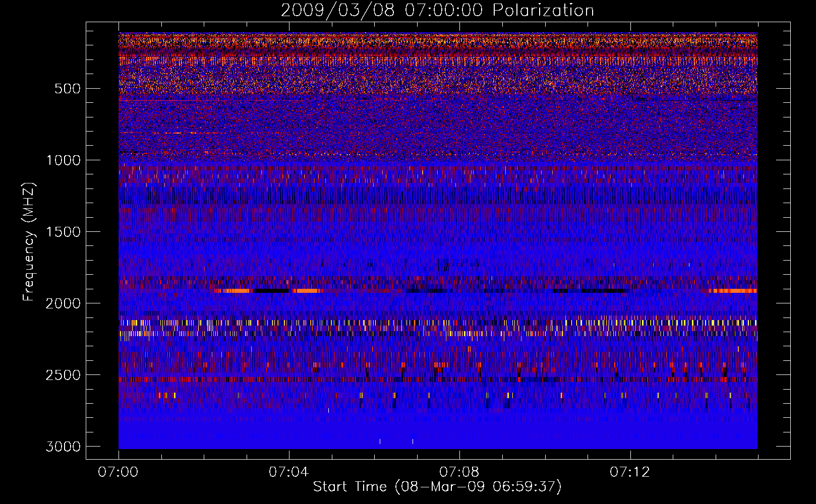Click the 1000 frequency tick label
816x504 pixels.
tap(63, 160)
